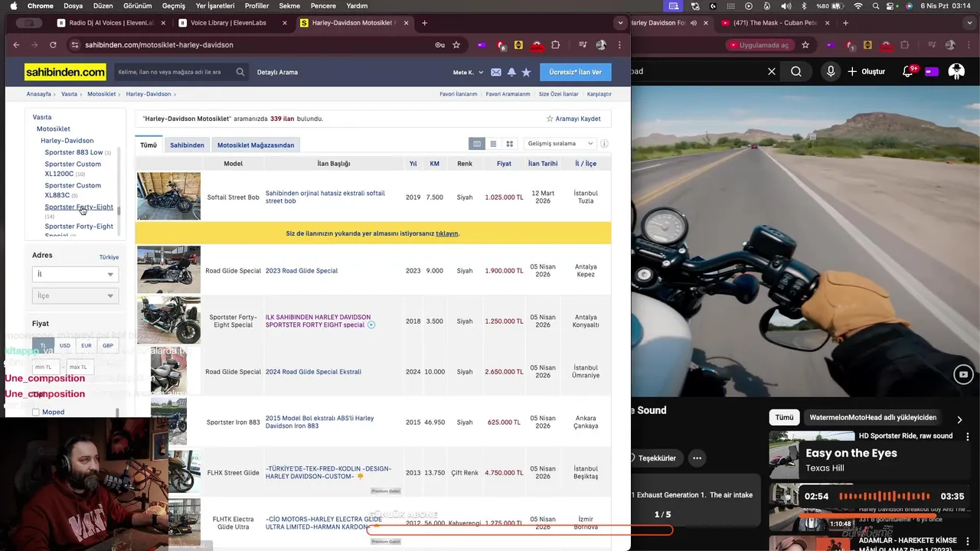Open Chrome three-dot menu in sahibinden window
The width and height of the screenshot is (980, 551).
(619, 44)
